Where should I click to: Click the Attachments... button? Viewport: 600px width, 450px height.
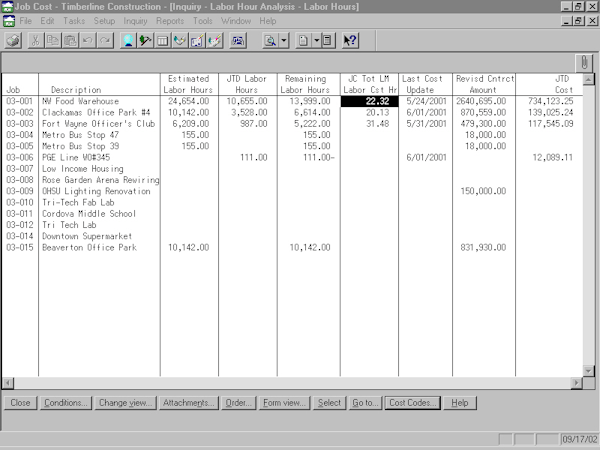point(189,403)
